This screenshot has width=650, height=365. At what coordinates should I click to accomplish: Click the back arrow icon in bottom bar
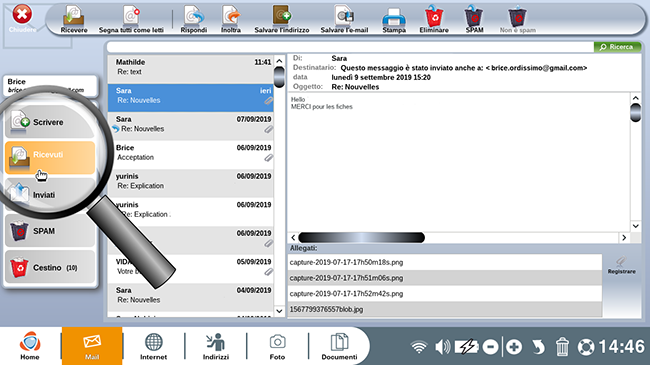(538, 347)
